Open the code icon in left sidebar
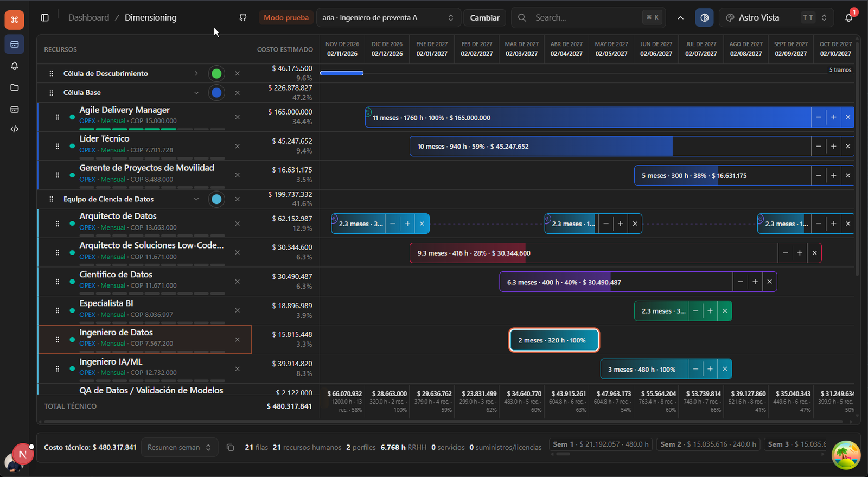The height and width of the screenshot is (477, 868). click(x=15, y=129)
